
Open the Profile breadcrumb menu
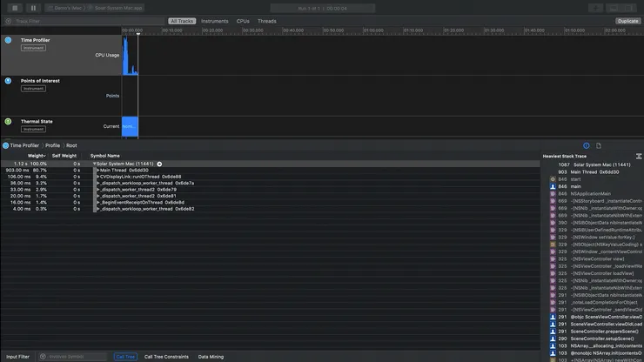(52, 145)
